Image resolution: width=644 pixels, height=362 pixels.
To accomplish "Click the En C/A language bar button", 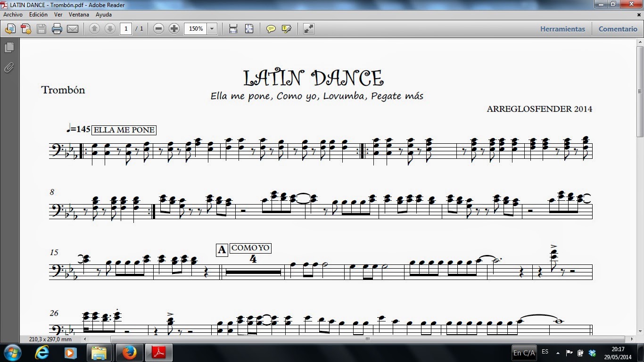I will [x=524, y=352].
